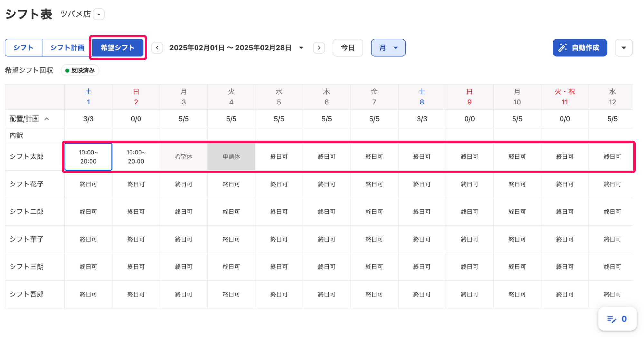The width and height of the screenshot is (644, 337).
Task: Click the 反映済み status badge
Action: coord(80,70)
